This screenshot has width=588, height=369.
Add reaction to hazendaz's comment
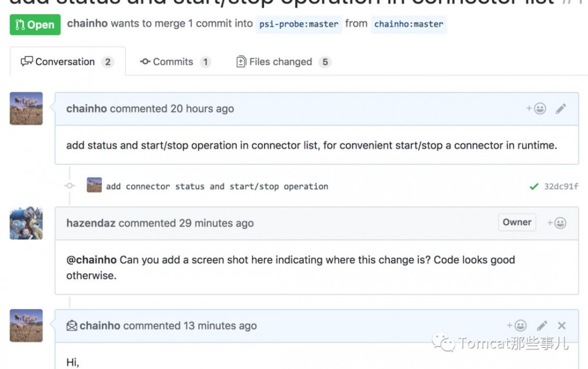click(557, 223)
